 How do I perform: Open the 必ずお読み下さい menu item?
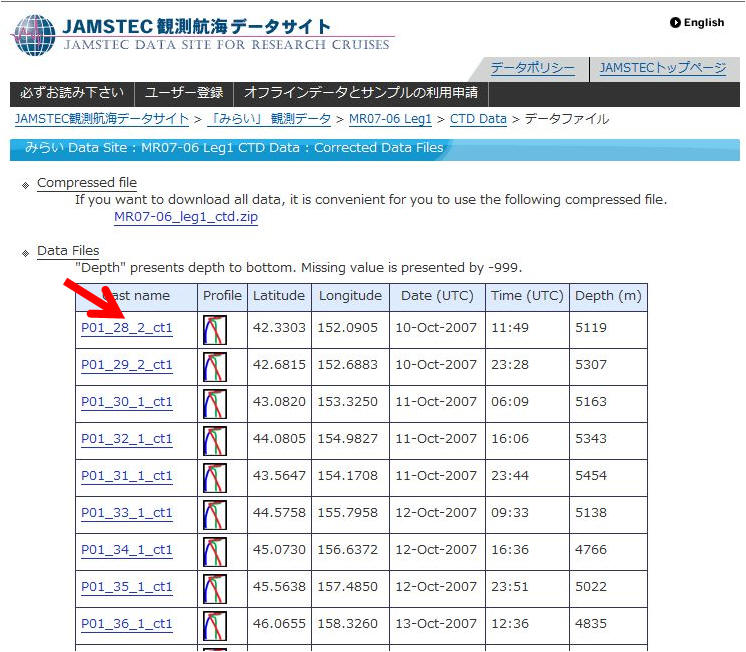click(71, 93)
